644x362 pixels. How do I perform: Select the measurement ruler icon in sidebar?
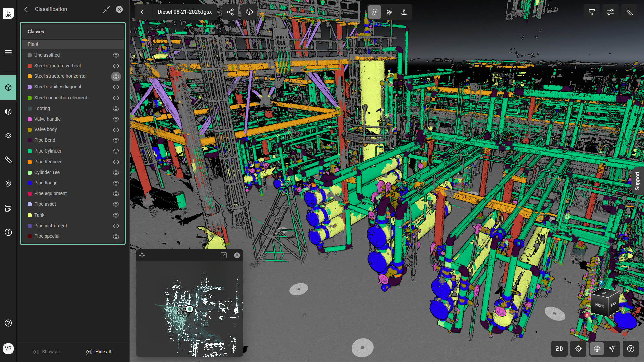point(8,160)
